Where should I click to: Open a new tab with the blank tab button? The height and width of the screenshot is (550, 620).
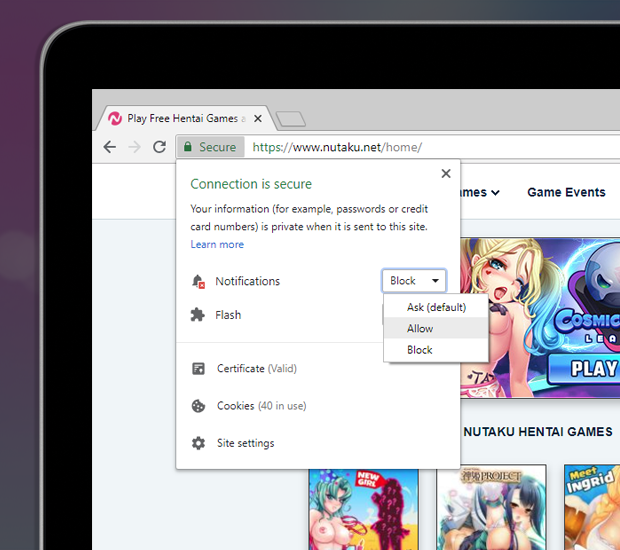click(x=291, y=119)
